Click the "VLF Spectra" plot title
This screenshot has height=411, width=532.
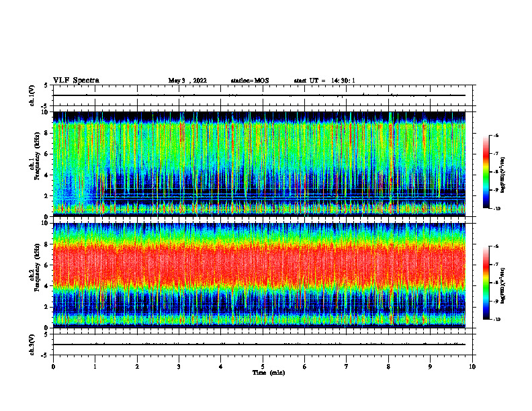point(76,81)
